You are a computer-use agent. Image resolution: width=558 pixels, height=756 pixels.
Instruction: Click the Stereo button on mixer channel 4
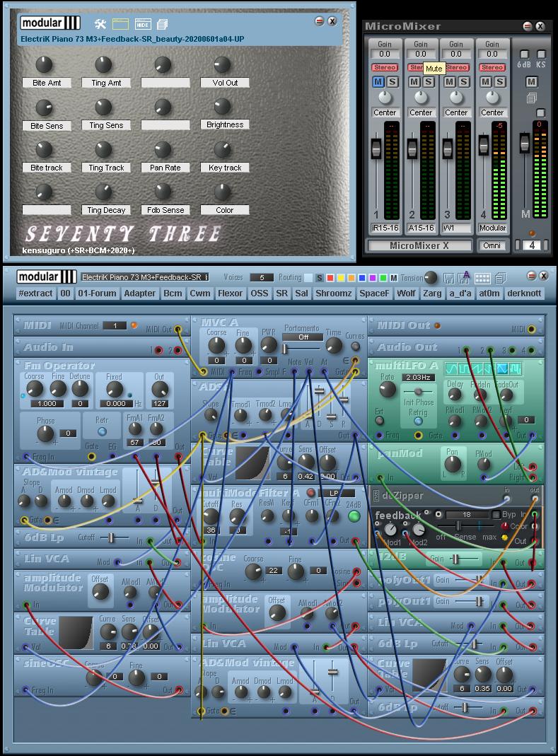pyautogui.click(x=492, y=67)
